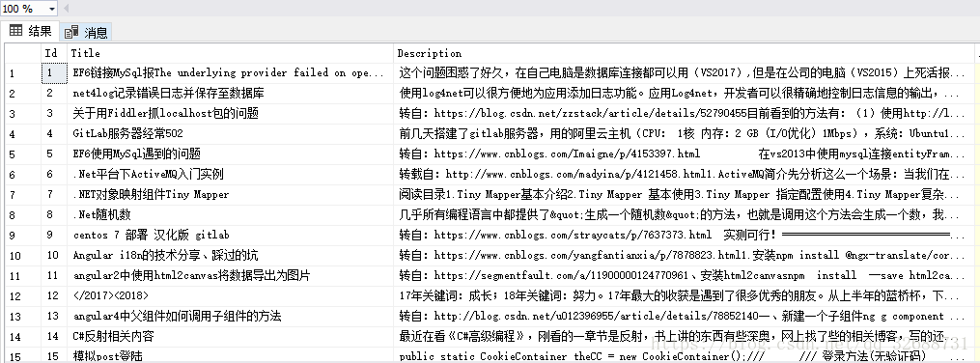Select row header number 12

pyautogui.click(x=22, y=295)
